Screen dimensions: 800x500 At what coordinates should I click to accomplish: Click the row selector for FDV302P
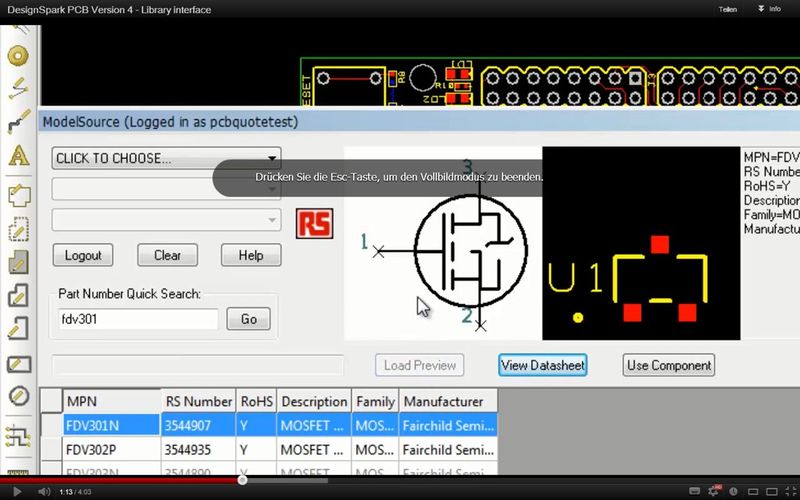52,449
